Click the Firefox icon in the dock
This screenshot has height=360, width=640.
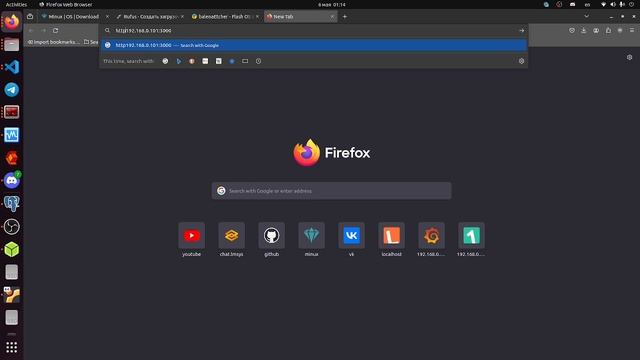11,21
